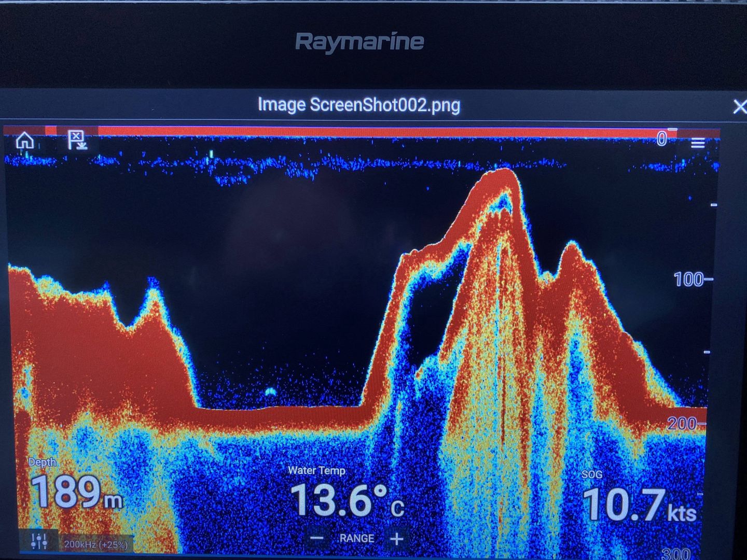
Task: Tap the waypoint placement flag icon
Action: pyautogui.click(x=77, y=140)
